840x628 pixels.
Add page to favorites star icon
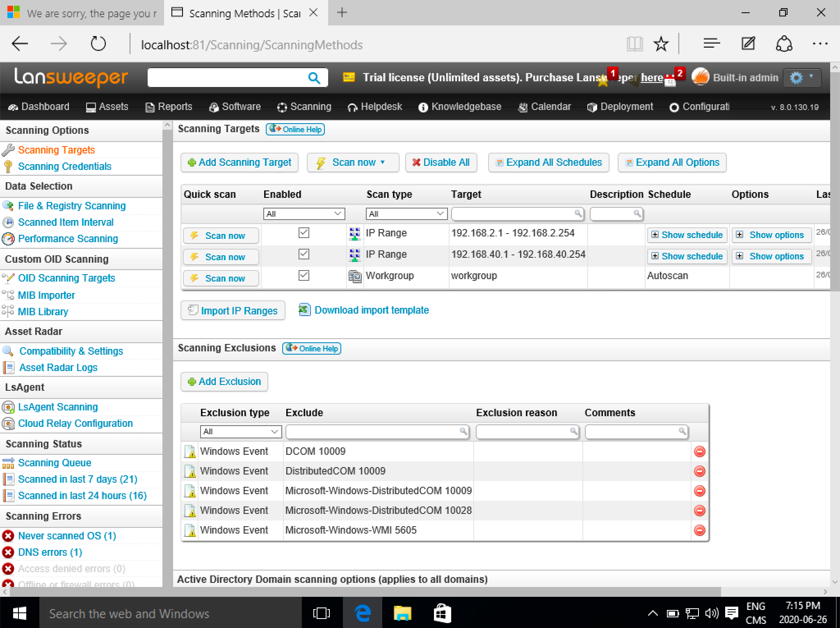661,44
